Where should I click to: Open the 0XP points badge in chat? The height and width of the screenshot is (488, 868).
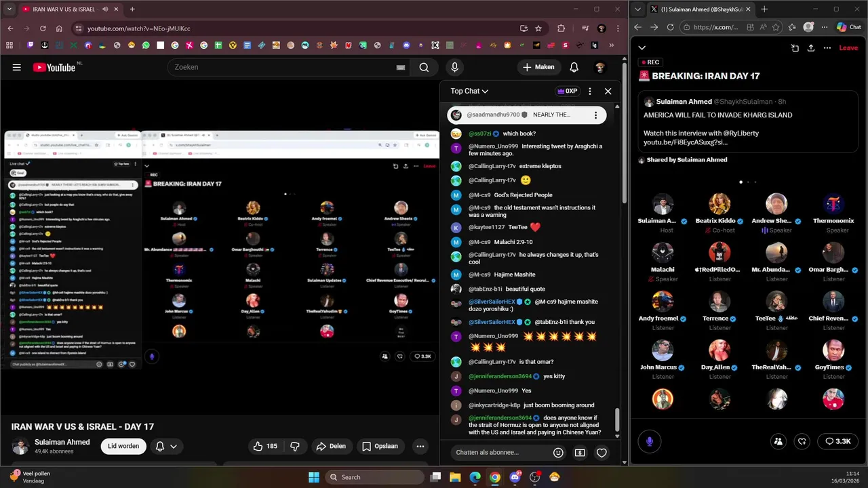tap(567, 91)
